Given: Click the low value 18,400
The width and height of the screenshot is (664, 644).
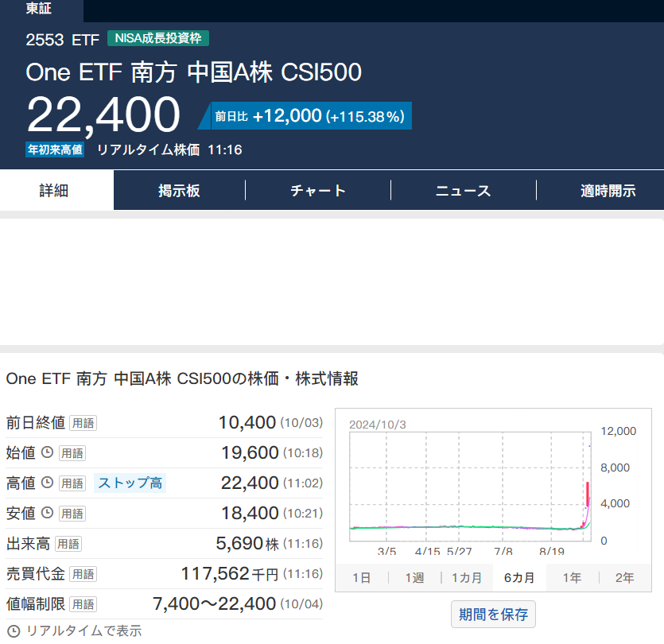Looking at the screenshot, I should [x=250, y=513].
